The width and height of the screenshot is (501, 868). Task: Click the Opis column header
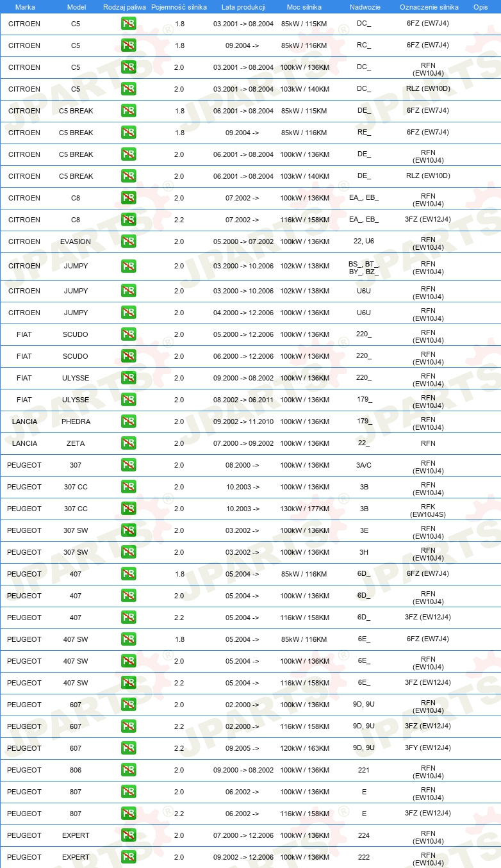480,7
